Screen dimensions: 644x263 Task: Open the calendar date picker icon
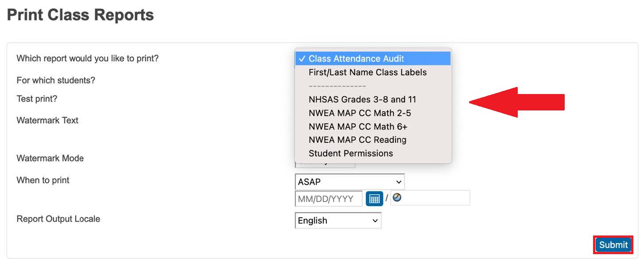pos(374,199)
